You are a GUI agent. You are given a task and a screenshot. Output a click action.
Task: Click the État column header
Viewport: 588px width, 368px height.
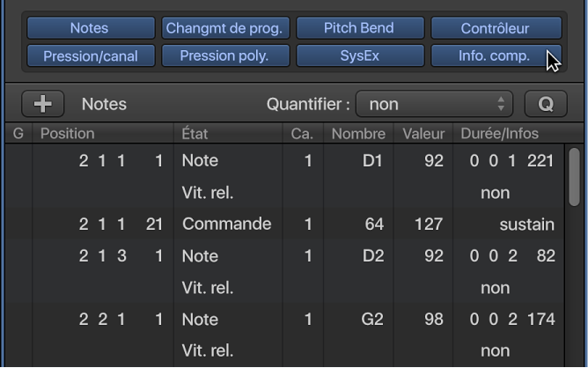195,134
